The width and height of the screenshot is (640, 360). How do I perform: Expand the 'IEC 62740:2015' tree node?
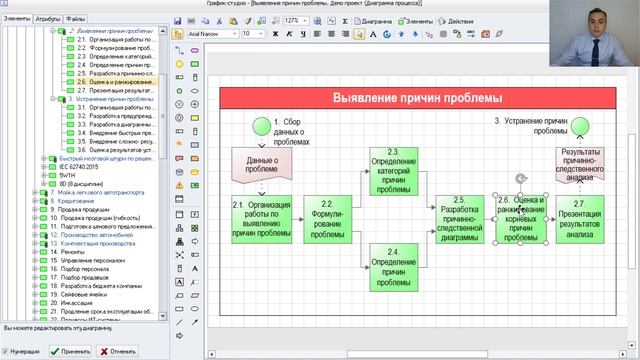[x=44, y=167]
